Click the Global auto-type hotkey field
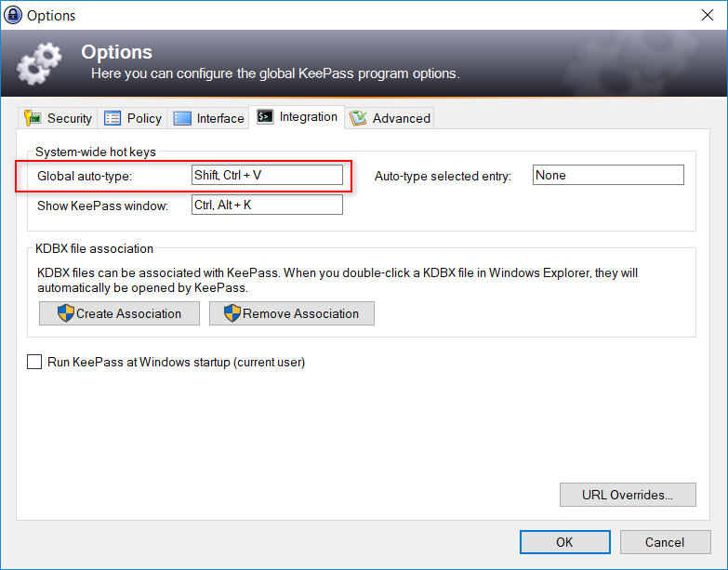The image size is (728, 570). click(x=267, y=175)
